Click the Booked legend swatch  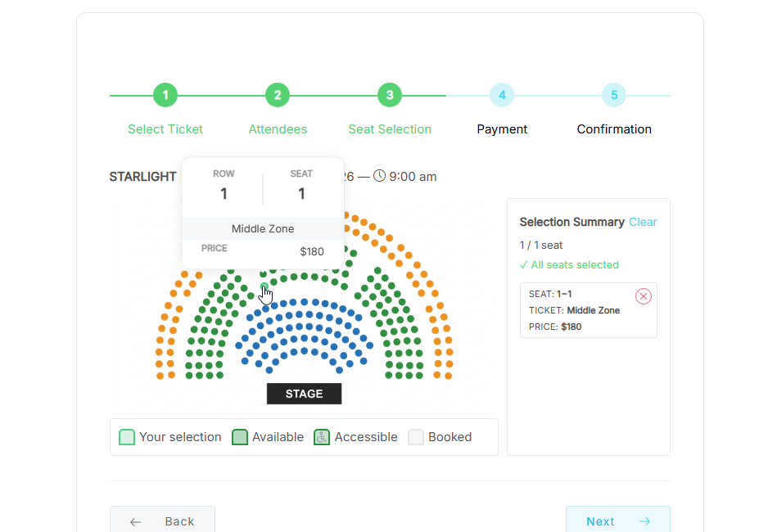[416, 437]
